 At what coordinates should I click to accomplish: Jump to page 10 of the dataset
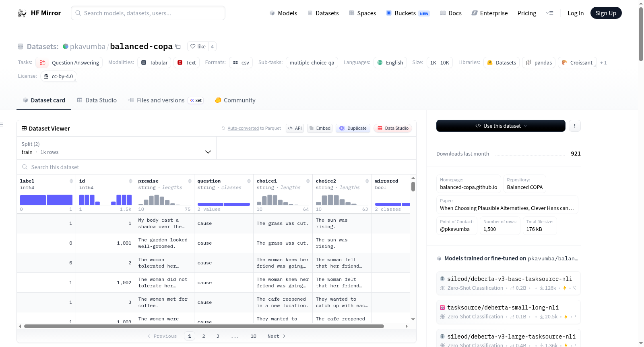253,336
